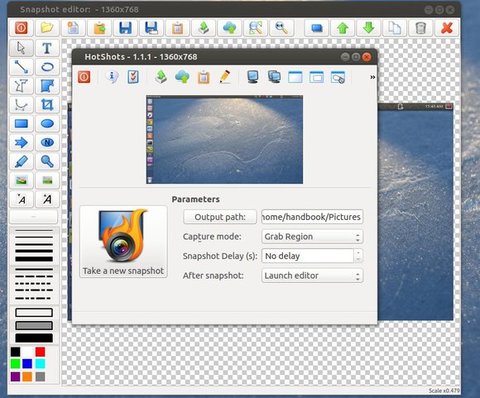Select the magnifier tool in left palette
This screenshot has height=398, width=480.
(x=47, y=162)
